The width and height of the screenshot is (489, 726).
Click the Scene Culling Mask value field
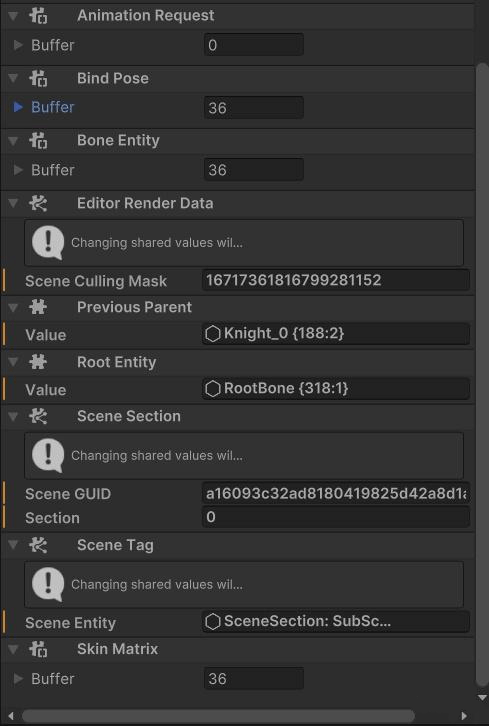click(x=336, y=280)
